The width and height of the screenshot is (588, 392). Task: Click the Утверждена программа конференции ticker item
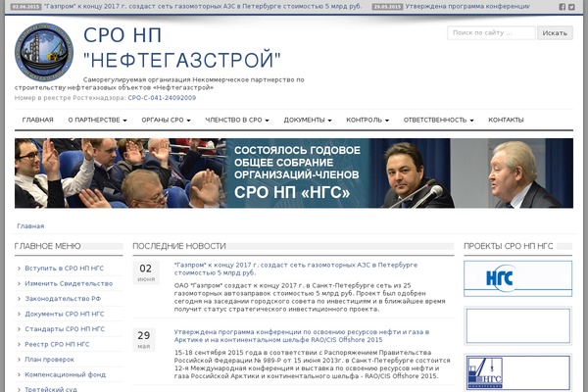[467, 7]
